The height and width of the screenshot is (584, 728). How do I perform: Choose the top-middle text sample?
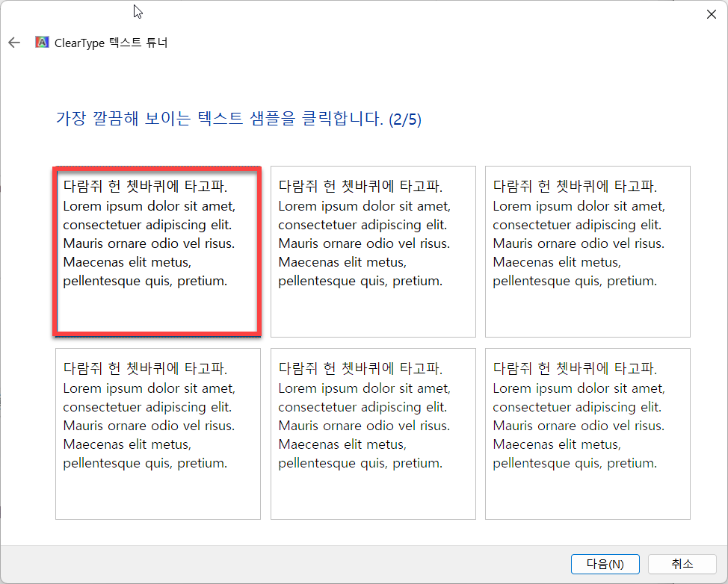(x=372, y=250)
